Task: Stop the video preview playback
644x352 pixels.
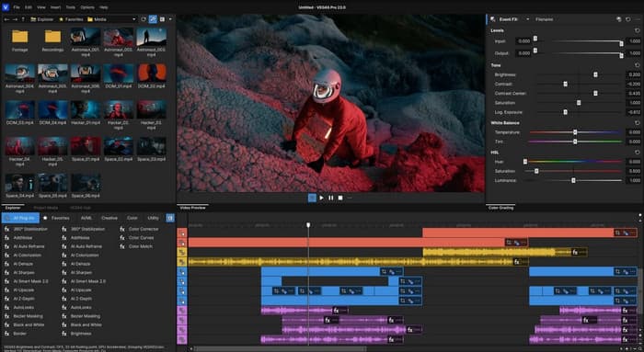Action: [x=340, y=198]
